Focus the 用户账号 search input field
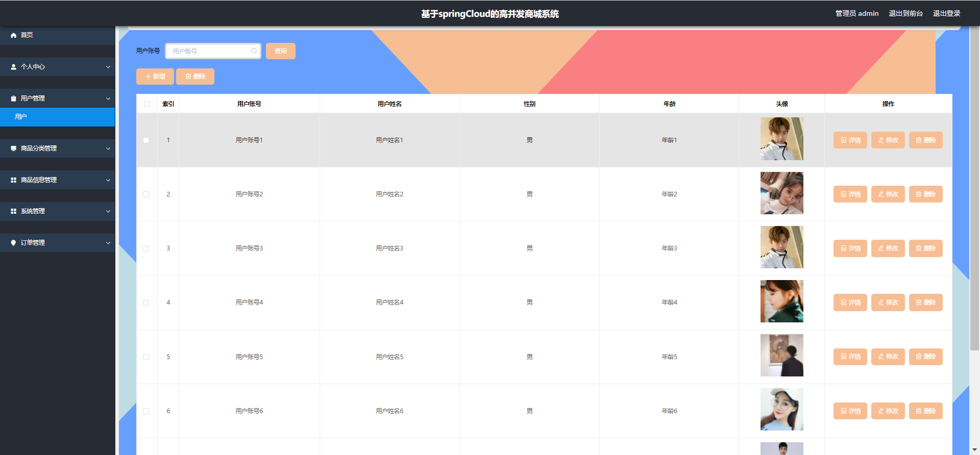Screen dimensions: 980x455 click(213, 51)
